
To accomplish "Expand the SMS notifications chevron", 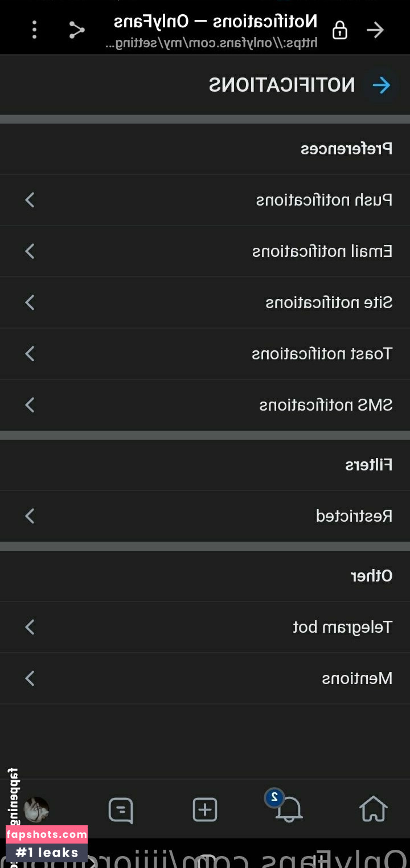I will 30,405.
